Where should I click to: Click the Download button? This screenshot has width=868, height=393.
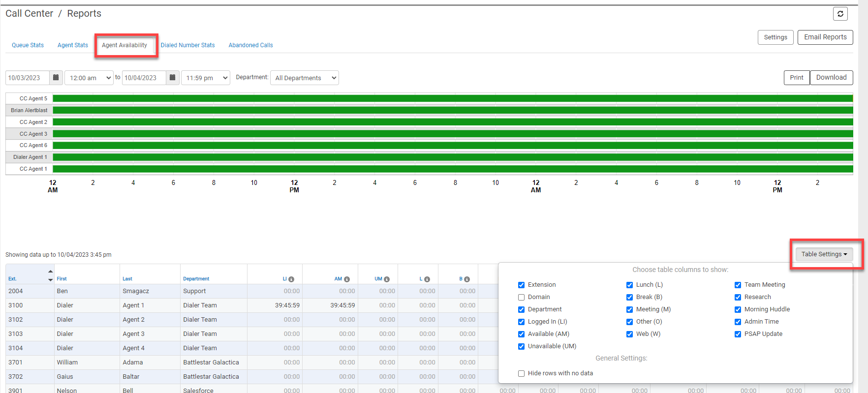(x=832, y=78)
